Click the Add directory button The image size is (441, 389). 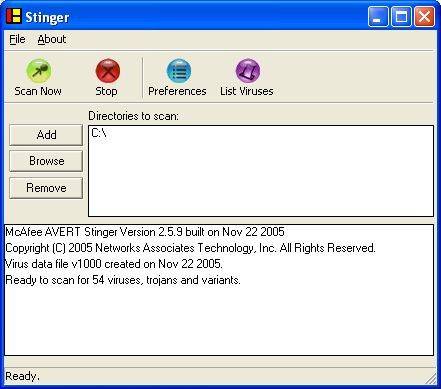pyautogui.click(x=46, y=135)
